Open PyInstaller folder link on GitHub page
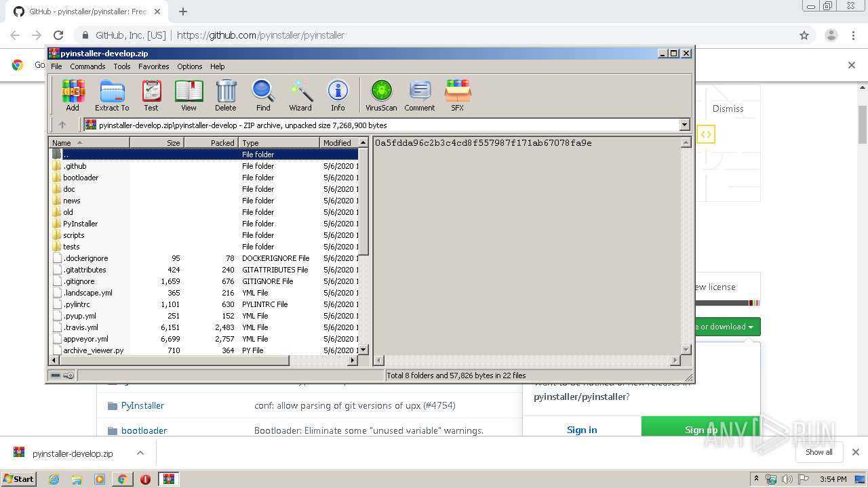 [142, 405]
